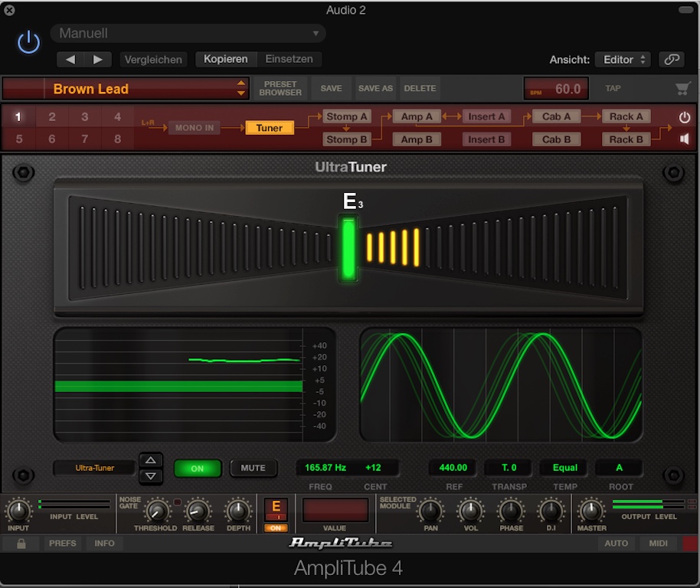The width and height of the screenshot is (700, 588).
Task: Click the 440.00 REF value
Action: (x=453, y=468)
